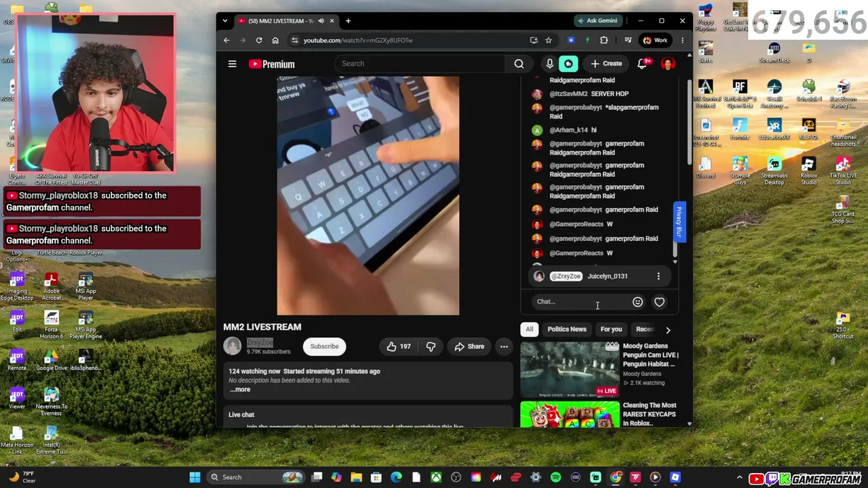
Task: Go back in the browser
Action: point(226,40)
